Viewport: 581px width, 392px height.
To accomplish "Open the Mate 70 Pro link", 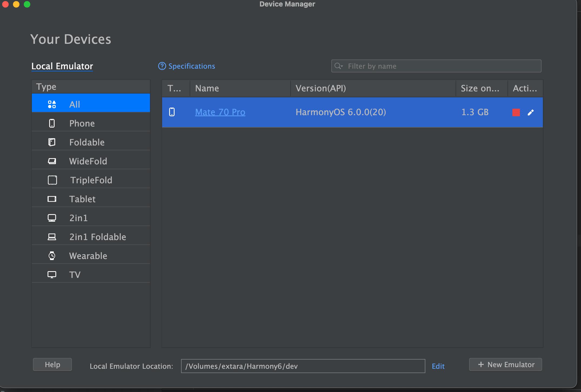I will tap(220, 112).
